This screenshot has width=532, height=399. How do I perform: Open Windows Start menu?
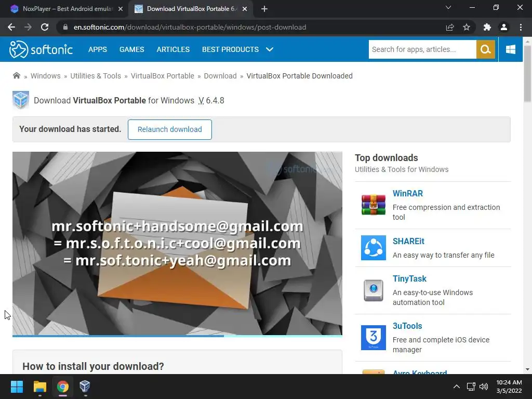coord(17,386)
